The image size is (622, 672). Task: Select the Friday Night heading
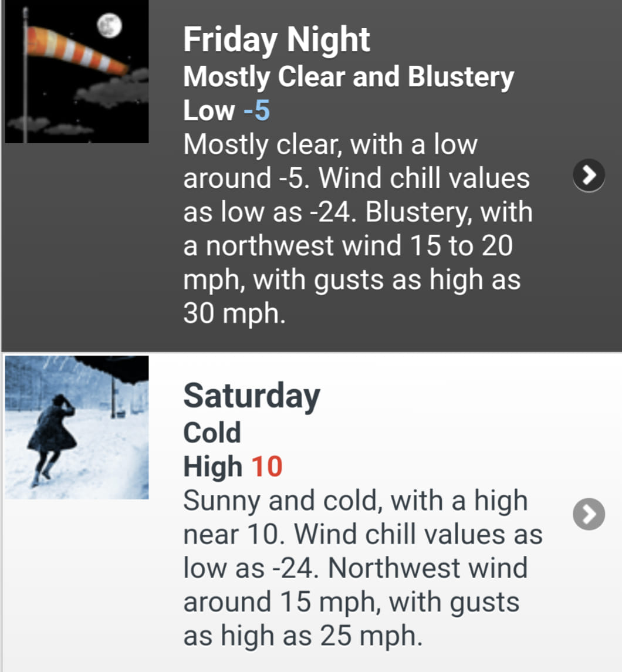(276, 39)
